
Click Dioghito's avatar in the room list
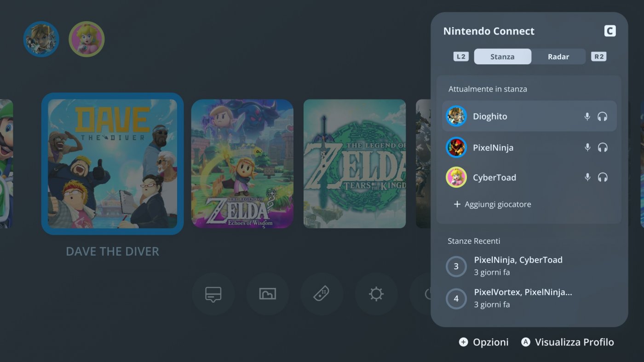point(456,116)
